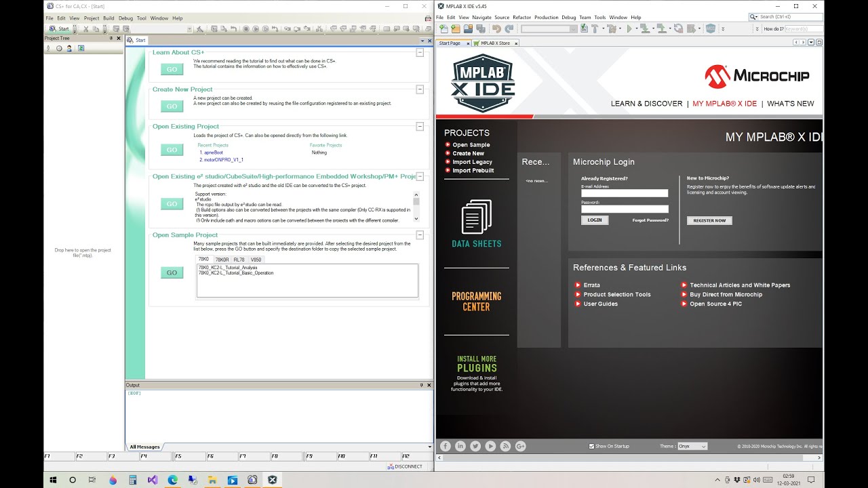The height and width of the screenshot is (488, 868).
Task: Open the Theme dropdown showing Onyx
Action: point(692,446)
